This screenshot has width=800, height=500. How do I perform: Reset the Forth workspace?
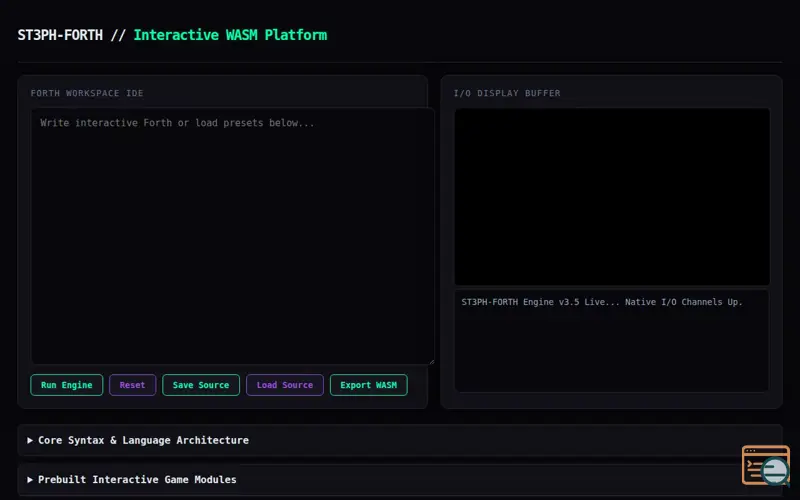coord(132,385)
